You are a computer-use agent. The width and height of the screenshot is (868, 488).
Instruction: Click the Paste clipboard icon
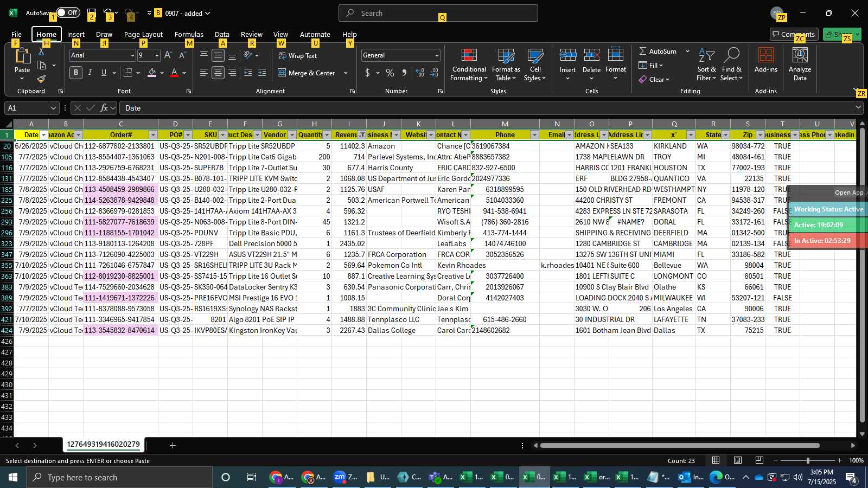[x=22, y=56]
